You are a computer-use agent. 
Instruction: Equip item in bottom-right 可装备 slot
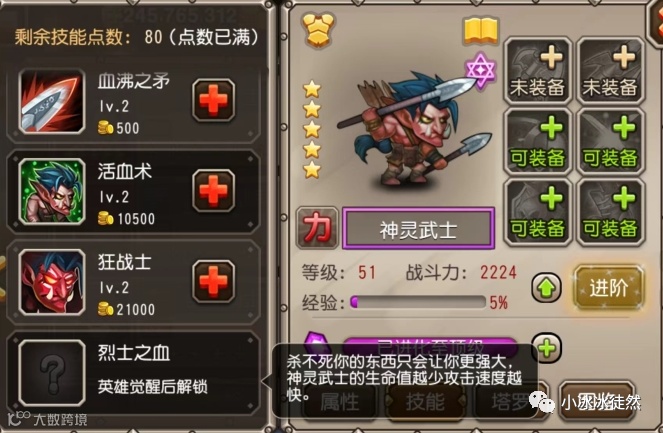click(610, 212)
